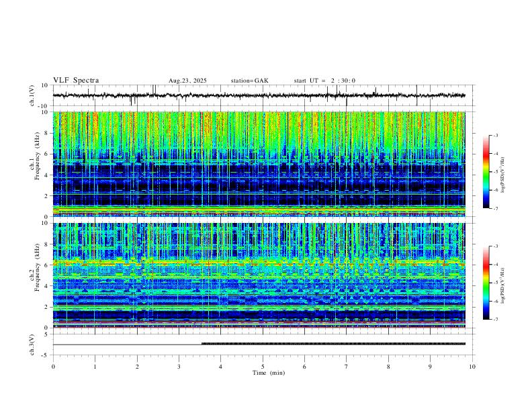
Task: Click the 'Time (min)' axis label
Action: pos(269,373)
